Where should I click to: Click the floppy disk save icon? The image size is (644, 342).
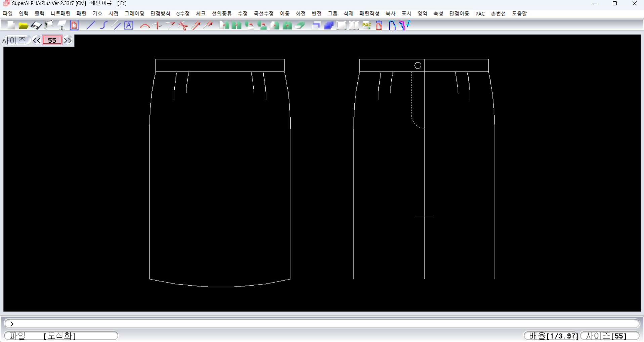pyautogui.click(x=36, y=26)
